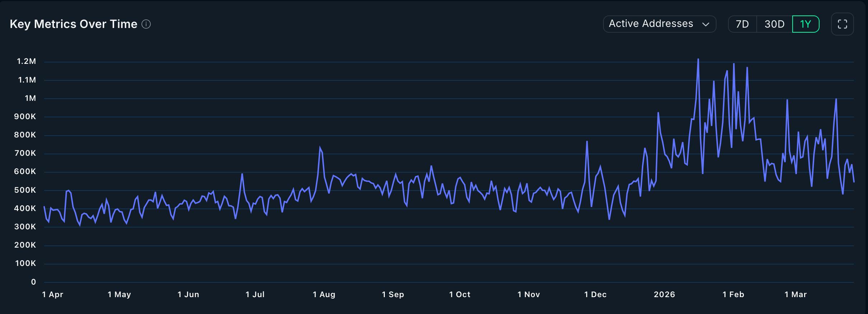
Task: Click the '1.2M' y-axis label
Action: (x=27, y=61)
